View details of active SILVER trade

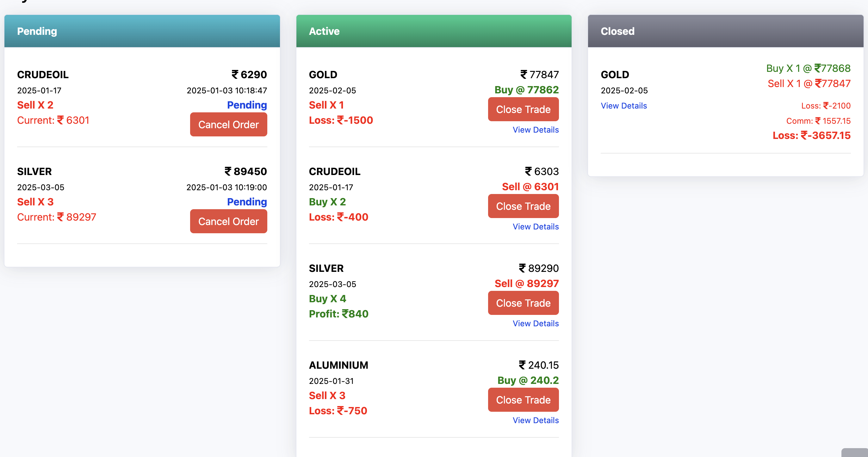[x=536, y=323]
